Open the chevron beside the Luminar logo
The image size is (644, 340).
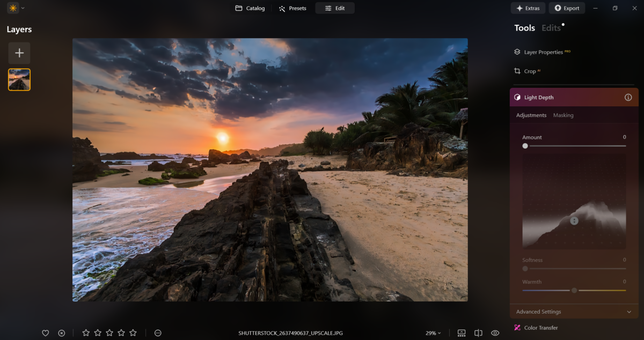23,8
